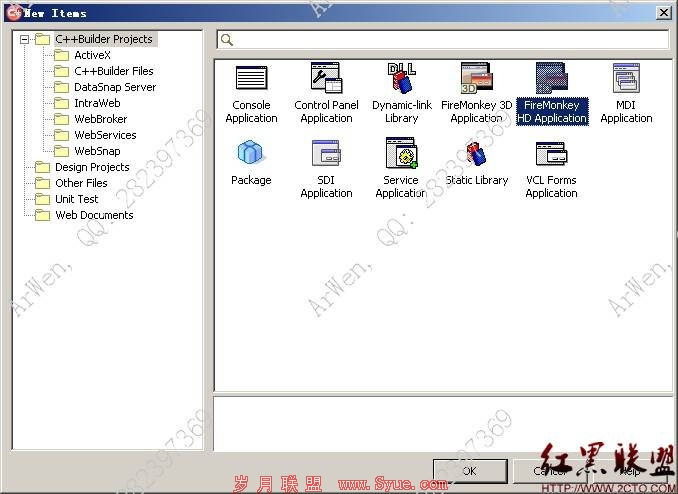
Task: Select the Unit Test category
Action: click(x=77, y=199)
